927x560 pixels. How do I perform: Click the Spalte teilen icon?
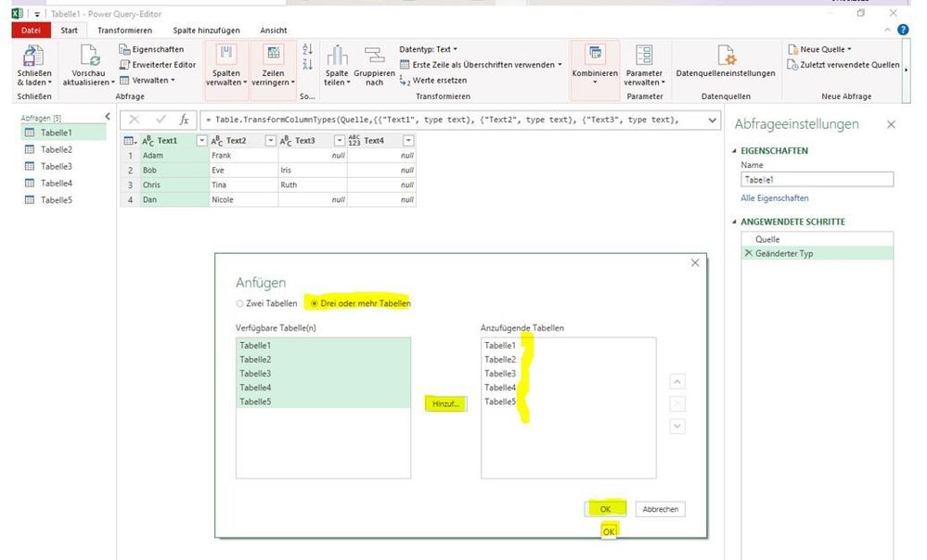(x=337, y=56)
